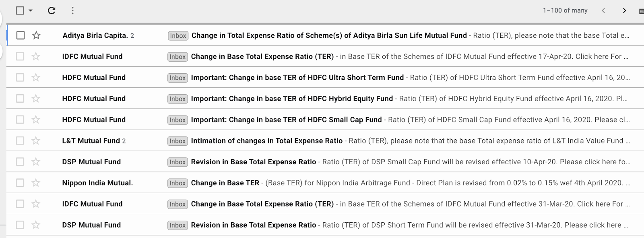644x238 pixels.
Task: Click sender name L&T Mutual Fund
Action: coord(91,141)
